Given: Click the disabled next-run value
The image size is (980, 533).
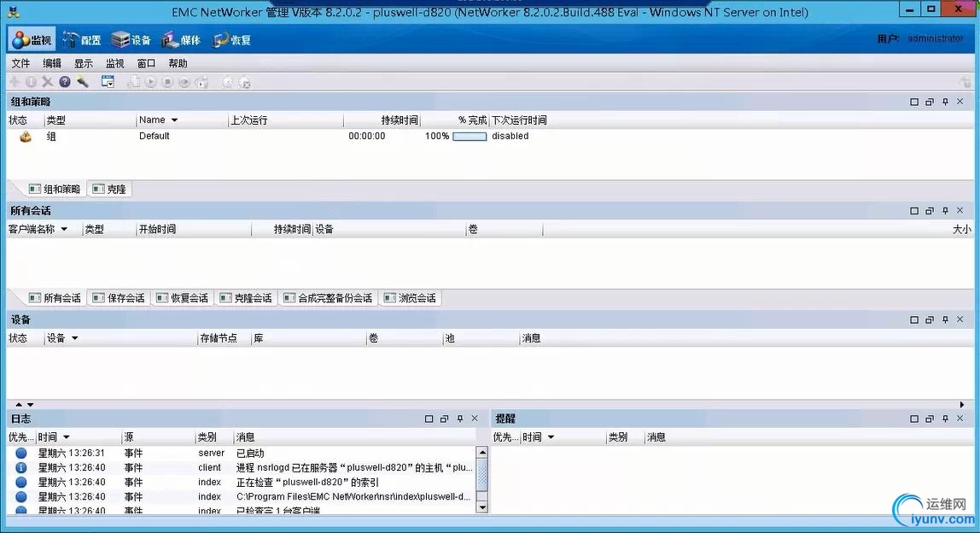Looking at the screenshot, I should pyautogui.click(x=510, y=137).
